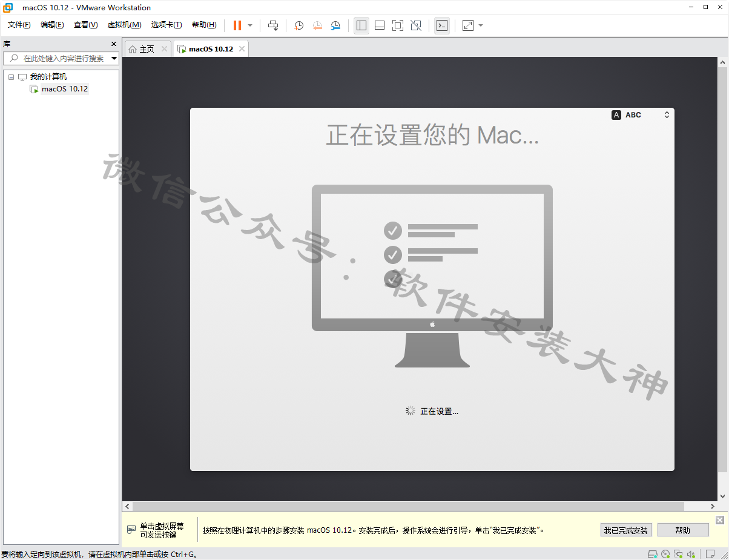Open the message log icon in status bar
729x560 pixels.
coord(710,554)
